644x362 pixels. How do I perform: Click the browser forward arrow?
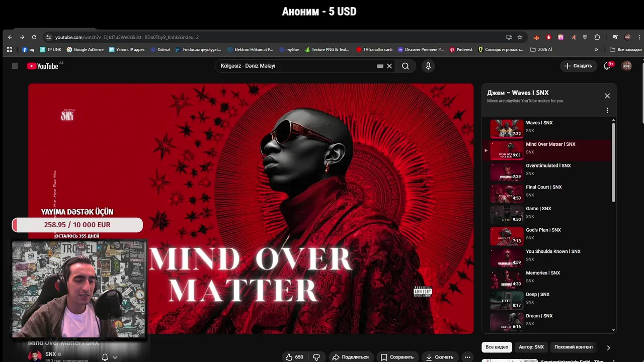22,37
